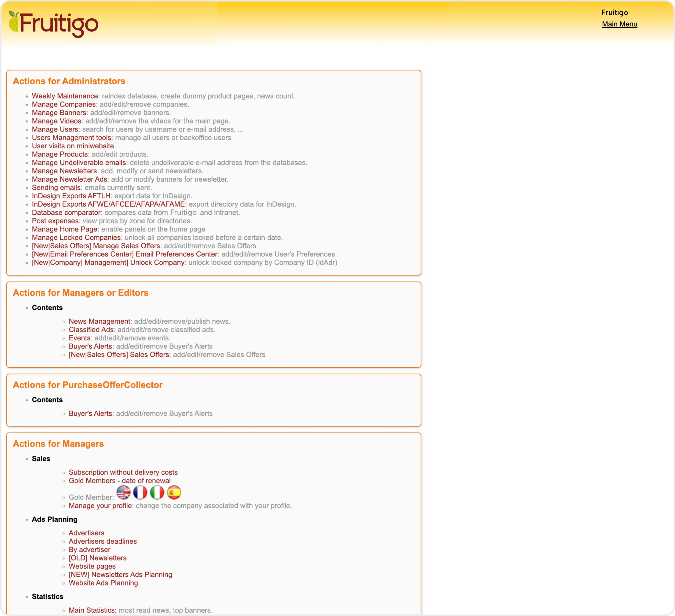Image resolution: width=675 pixels, height=616 pixels.
Task: Go to News Management
Action: click(100, 321)
